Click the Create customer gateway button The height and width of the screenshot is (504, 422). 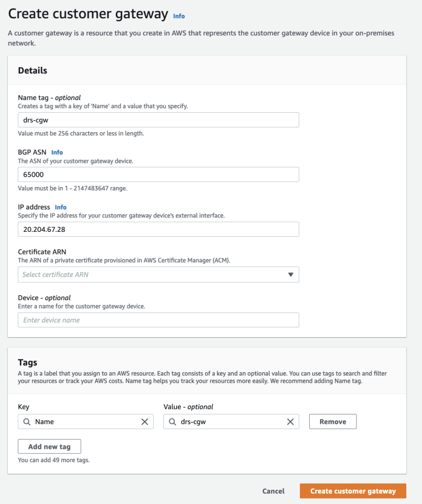pyautogui.click(x=353, y=491)
